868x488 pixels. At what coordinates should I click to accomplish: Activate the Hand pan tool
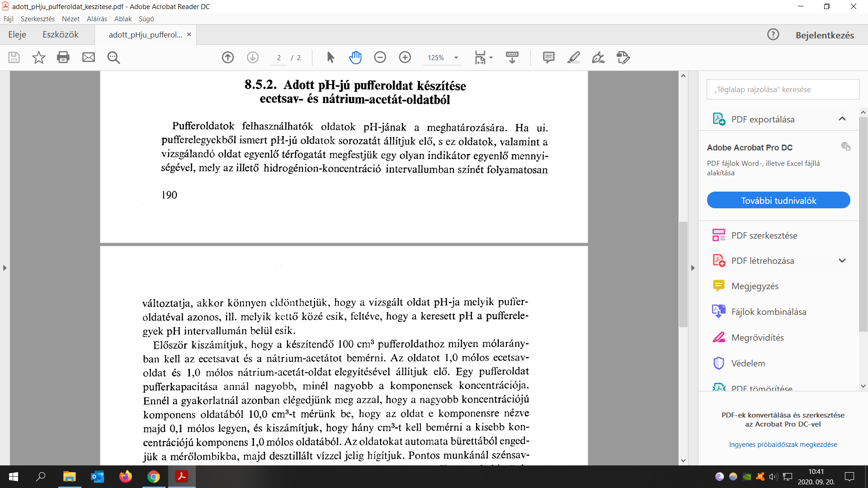click(x=355, y=57)
